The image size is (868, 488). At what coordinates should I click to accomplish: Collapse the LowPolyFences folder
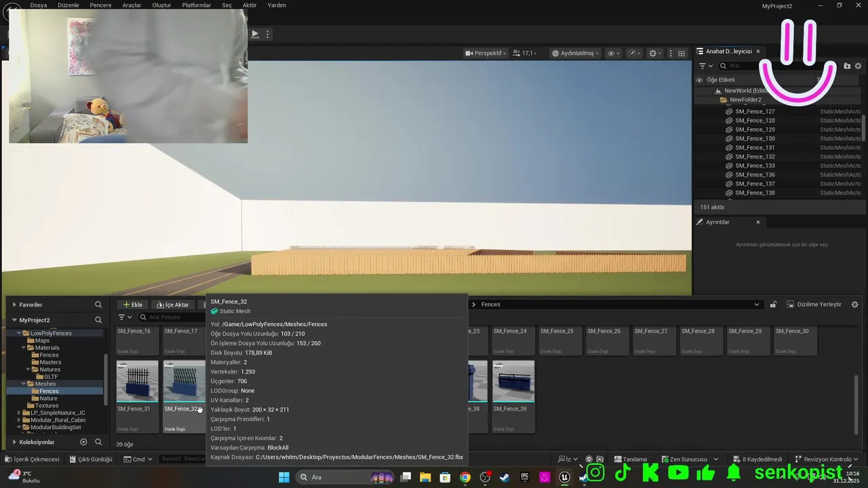tap(18, 333)
